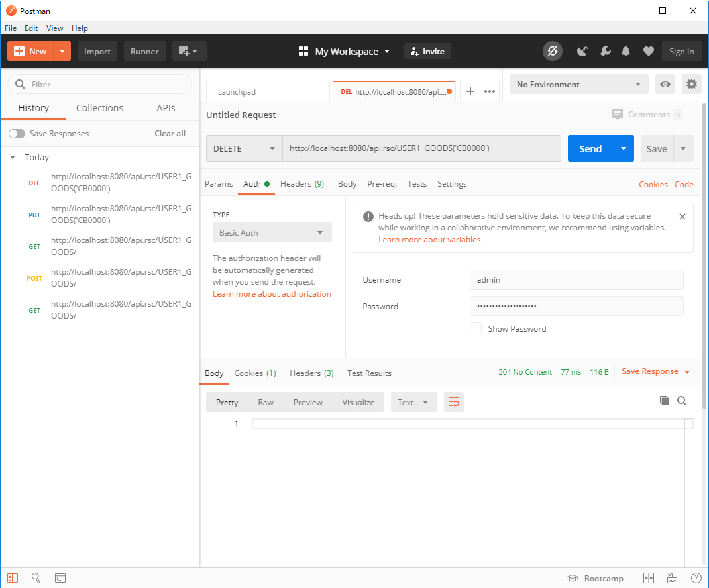Screen dimensions: 709x588
Task: Switch to the APIs sidebar tab
Action: click(x=166, y=108)
